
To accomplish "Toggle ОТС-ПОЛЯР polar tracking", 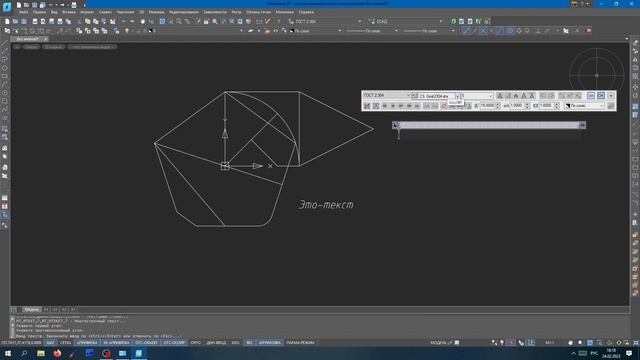I will (x=174, y=342).
